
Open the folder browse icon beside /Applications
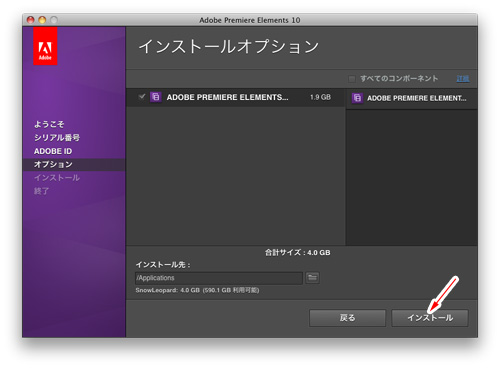(313, 278)
